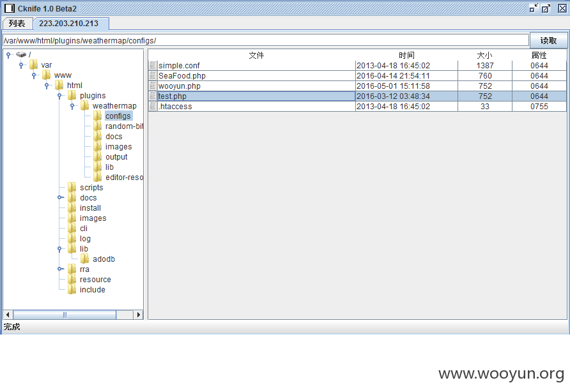
Task: Click the 33 size cell
Action: 485,106
